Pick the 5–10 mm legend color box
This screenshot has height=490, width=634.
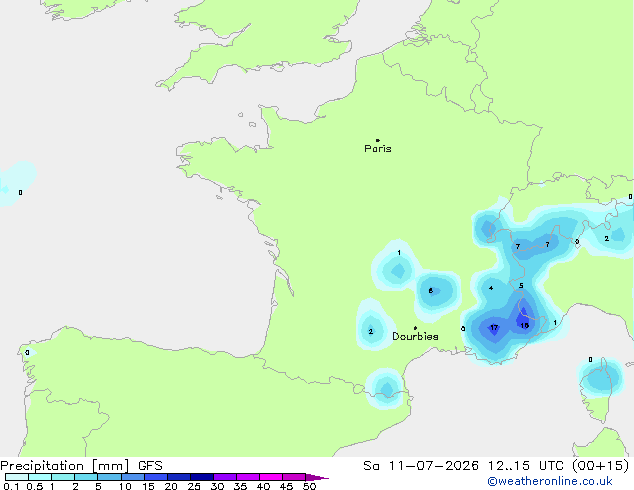[110, 477]
